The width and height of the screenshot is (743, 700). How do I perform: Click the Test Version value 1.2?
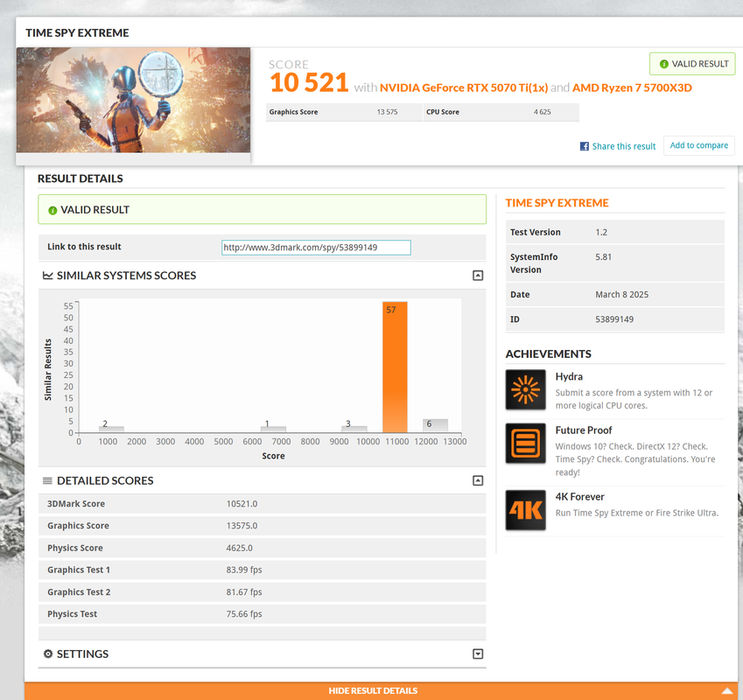[601, 232]
